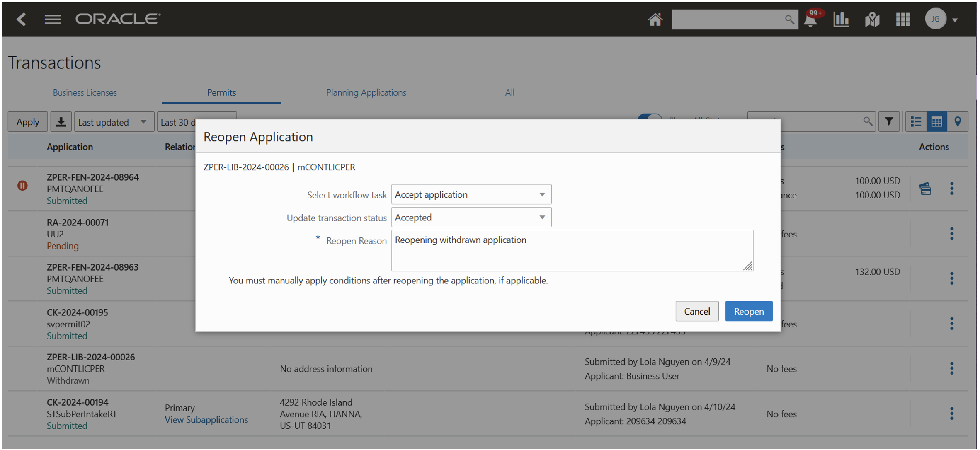
Task: Open the maps icon in the header
Action: click(872, 19)
